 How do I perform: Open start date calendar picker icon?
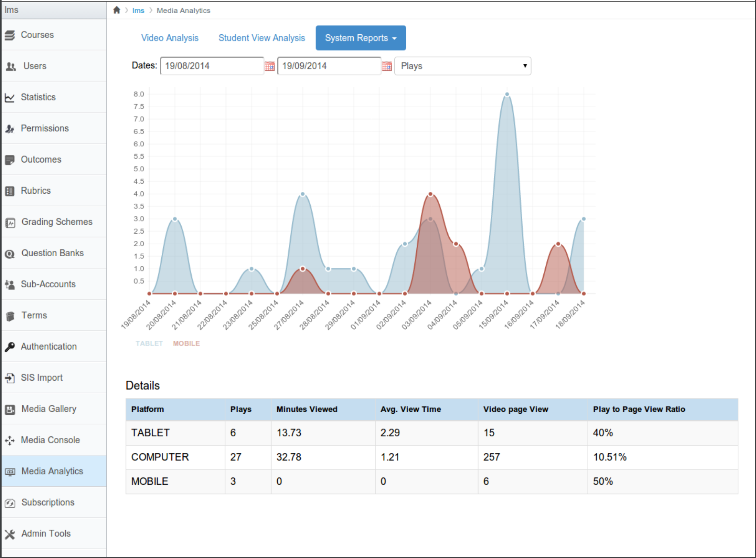coord(270,66)
